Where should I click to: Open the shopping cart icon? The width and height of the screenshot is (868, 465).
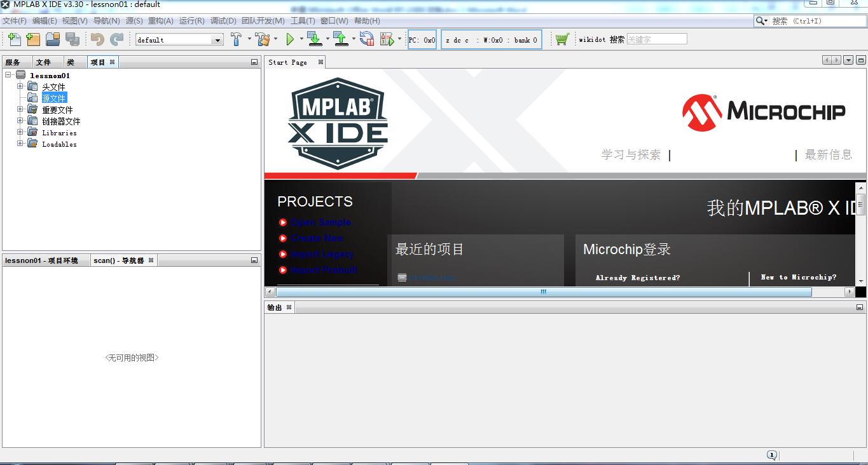(561, 39)
